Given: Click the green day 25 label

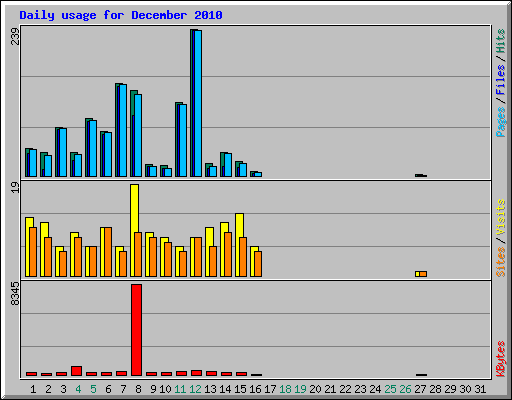Looking at the screenshot, I should (x=390, y=389).
